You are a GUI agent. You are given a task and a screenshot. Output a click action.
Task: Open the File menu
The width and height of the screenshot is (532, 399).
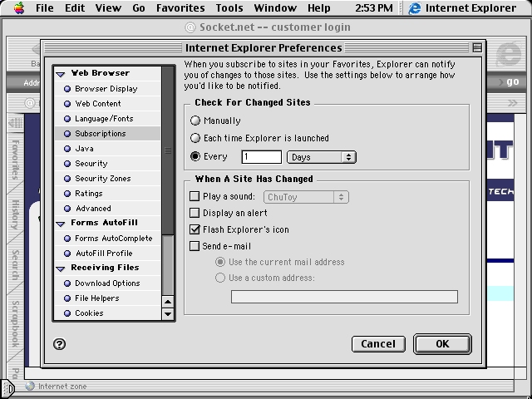pyautogui.click(x=44, y=7)
